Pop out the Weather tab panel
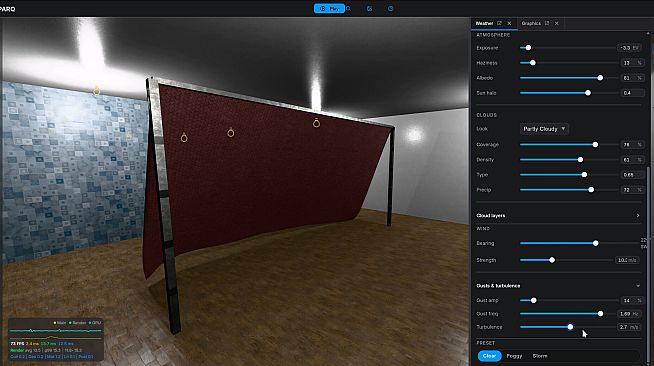The height and width of the screenshot is (366, 654). tap(499, 23)
